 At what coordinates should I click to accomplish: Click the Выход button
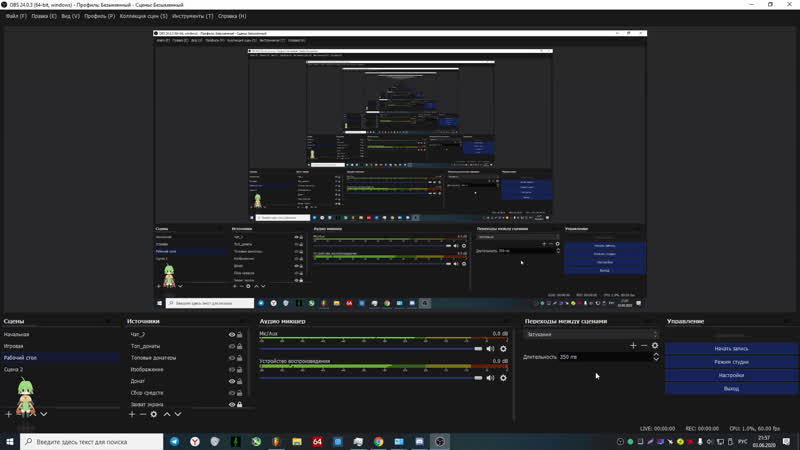[731, 388]
